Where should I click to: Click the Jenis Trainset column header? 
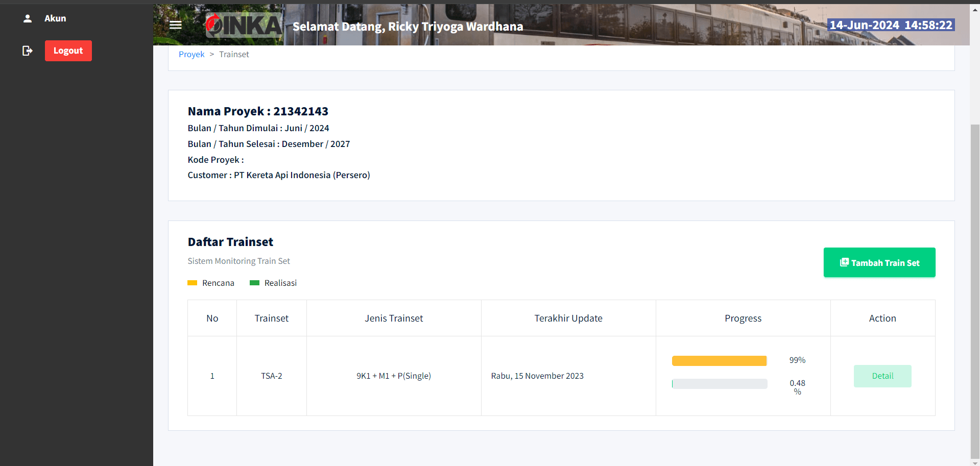point(394,318)
